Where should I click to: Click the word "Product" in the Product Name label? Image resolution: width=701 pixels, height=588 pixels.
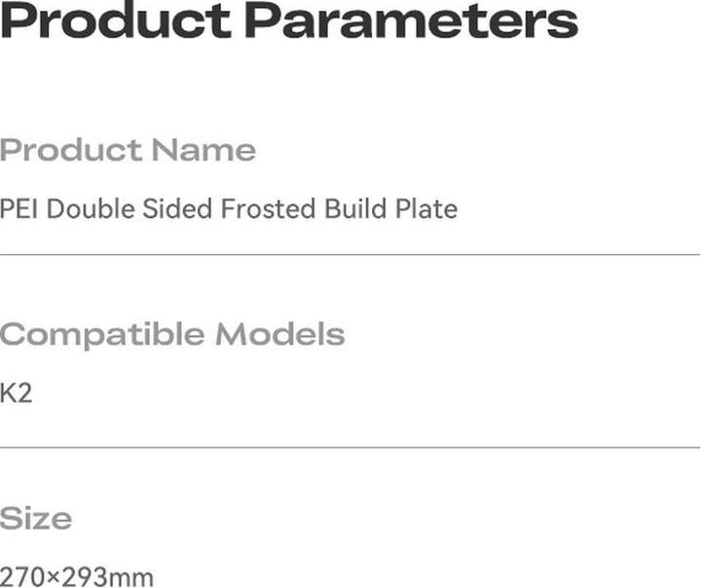[71, 151]
